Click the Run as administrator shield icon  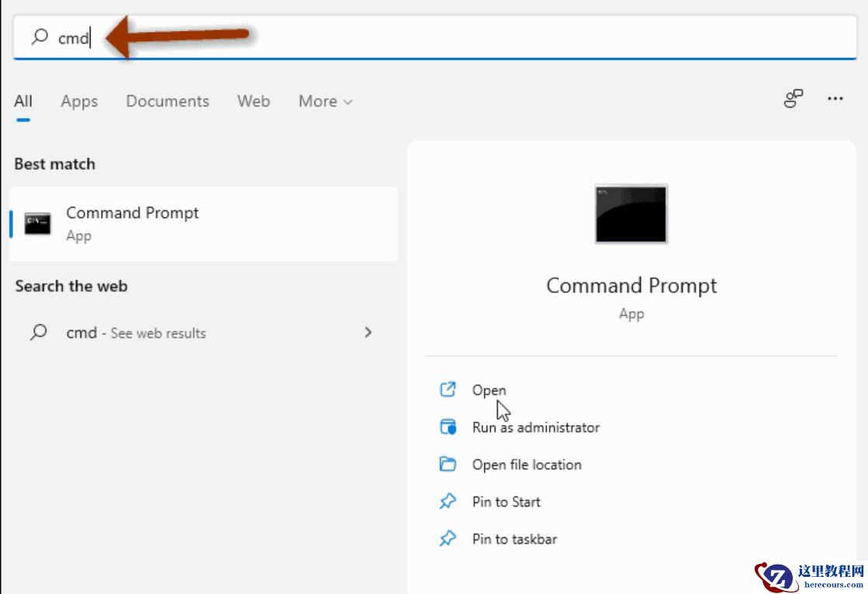tap(448, 427)
